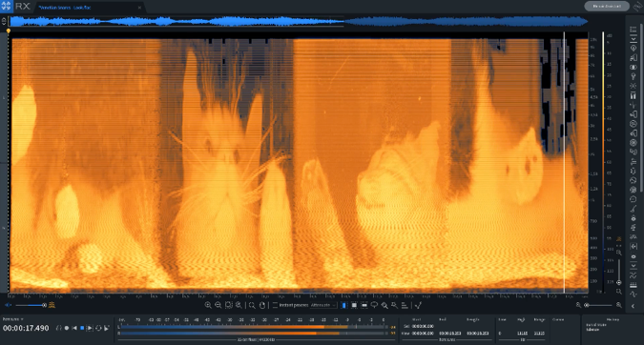The height and width of the screenshot is (345, 644).
Task: Collapse the right module panel chevron
Action: point(633,306)
